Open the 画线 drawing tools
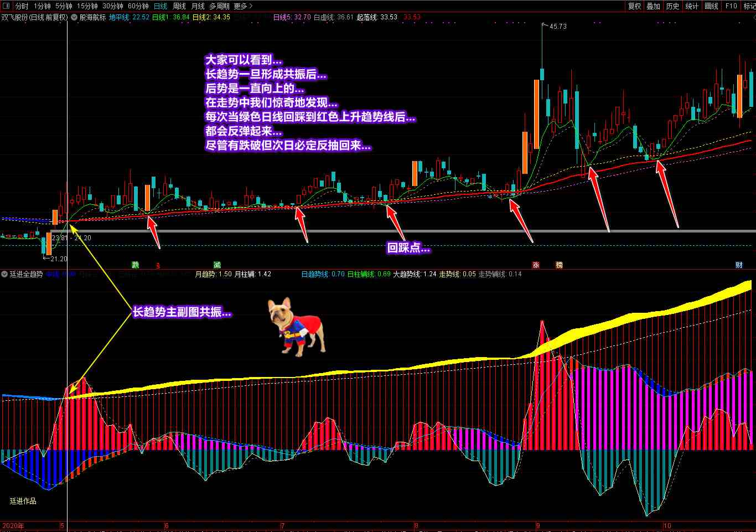 click(711, 6)
